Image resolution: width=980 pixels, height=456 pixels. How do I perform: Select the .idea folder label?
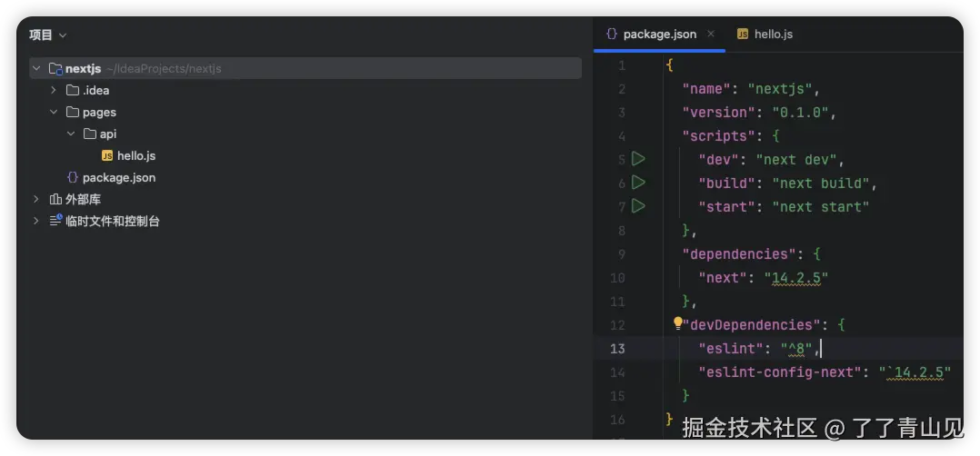[95, 91]
